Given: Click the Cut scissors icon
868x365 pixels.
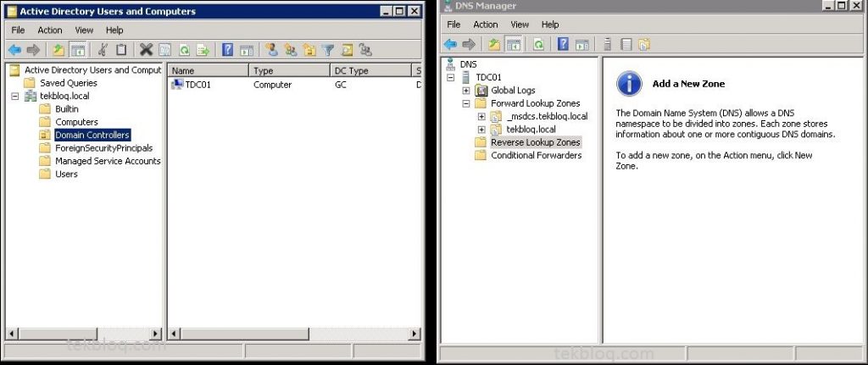Looking at the screenshot, I should [103, 50].
